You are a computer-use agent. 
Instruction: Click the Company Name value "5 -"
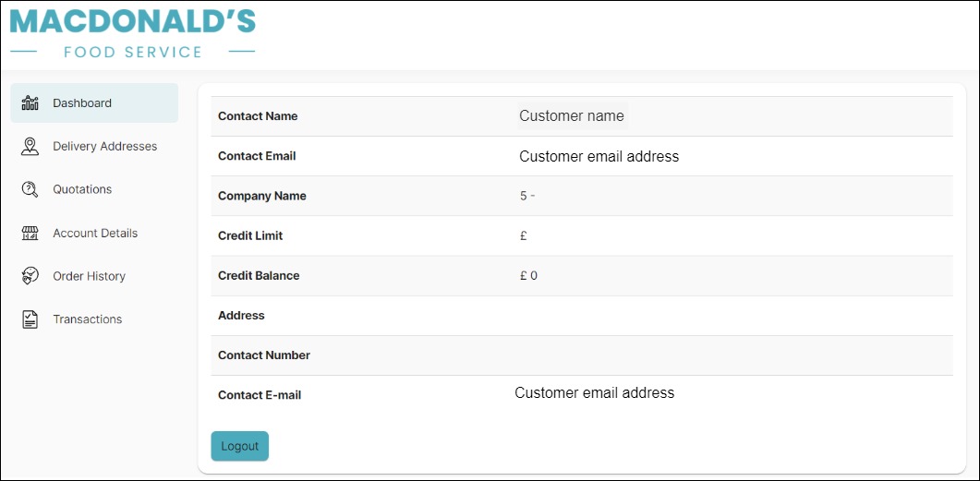tap(527, 196)
